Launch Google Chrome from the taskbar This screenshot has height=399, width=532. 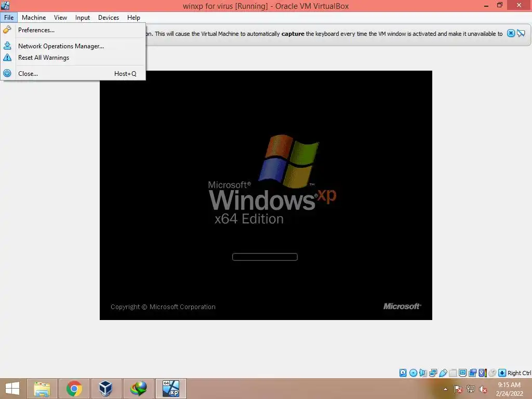(x=74, y=389)
